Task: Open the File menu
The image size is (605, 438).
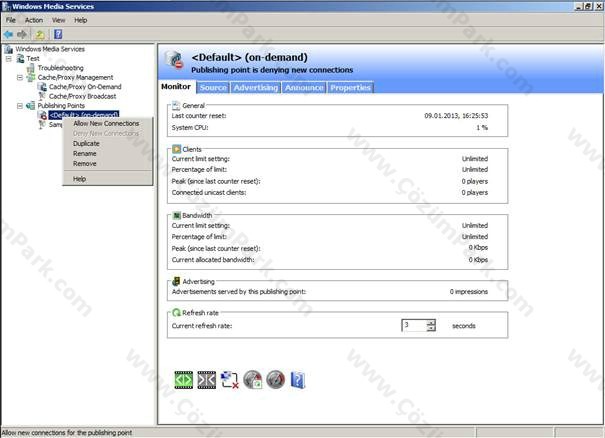Action: point(11,20)
